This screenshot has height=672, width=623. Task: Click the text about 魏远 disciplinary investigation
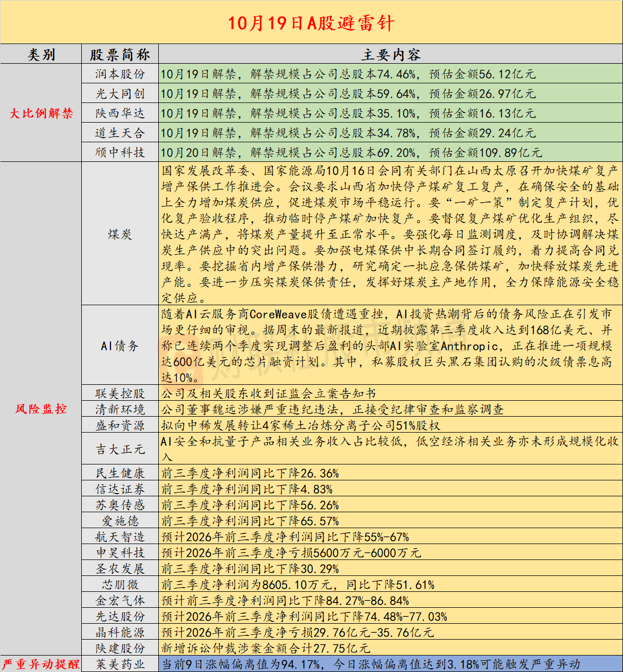332,409
